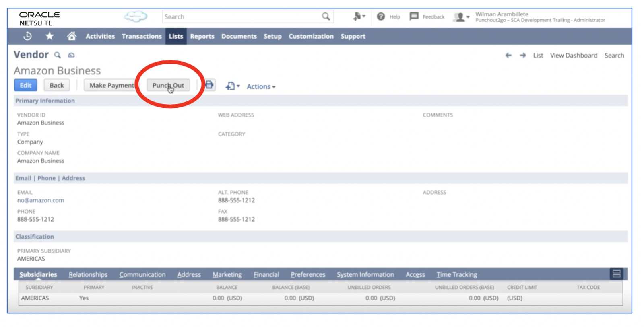This screenshot has width=644, height=327.
Task: Click the Yes value in the PRIMARY column
Action: pyautogui.click(x=84, y=298)
